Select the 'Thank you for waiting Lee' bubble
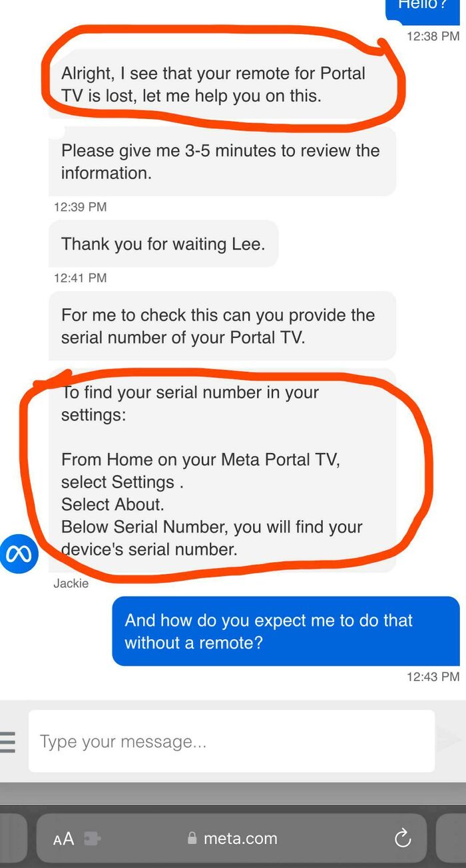 [163, 244]
